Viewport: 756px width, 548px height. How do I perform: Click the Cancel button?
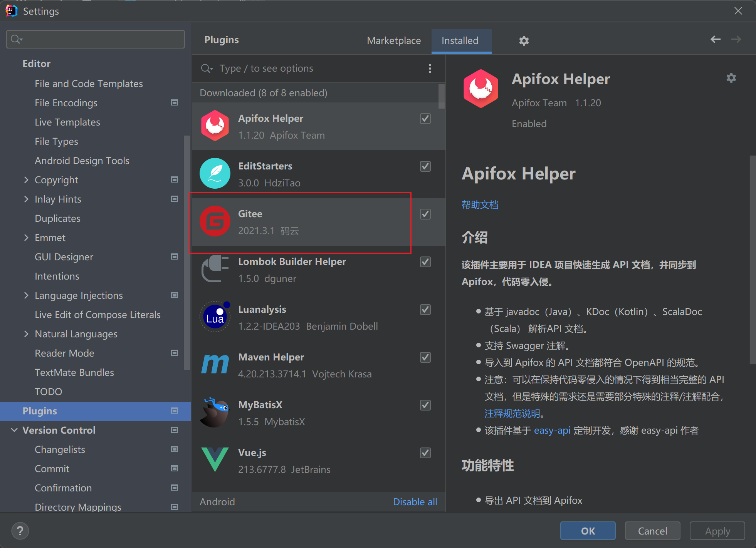coord(652,531)
